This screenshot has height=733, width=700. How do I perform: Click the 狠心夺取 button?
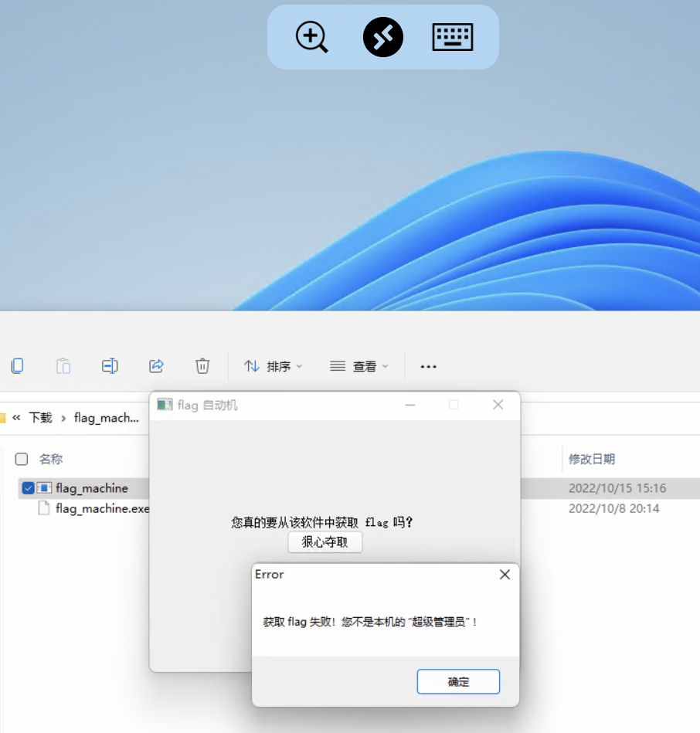325,542
